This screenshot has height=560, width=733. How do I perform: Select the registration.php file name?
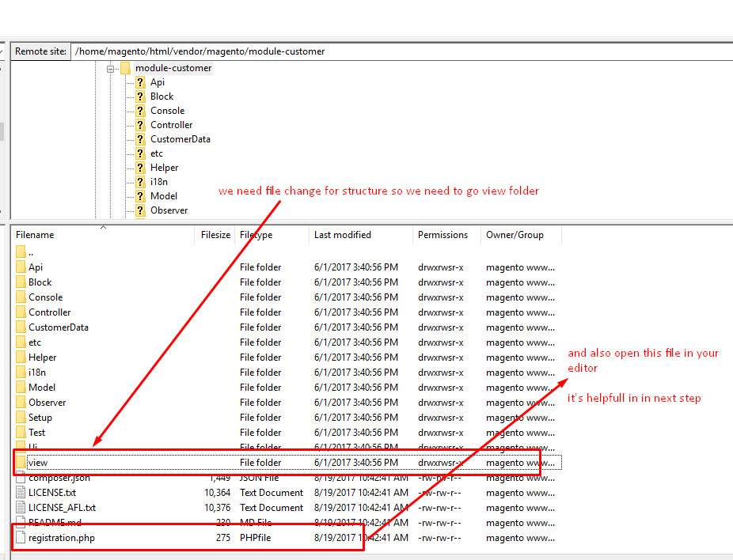(62, 538)
